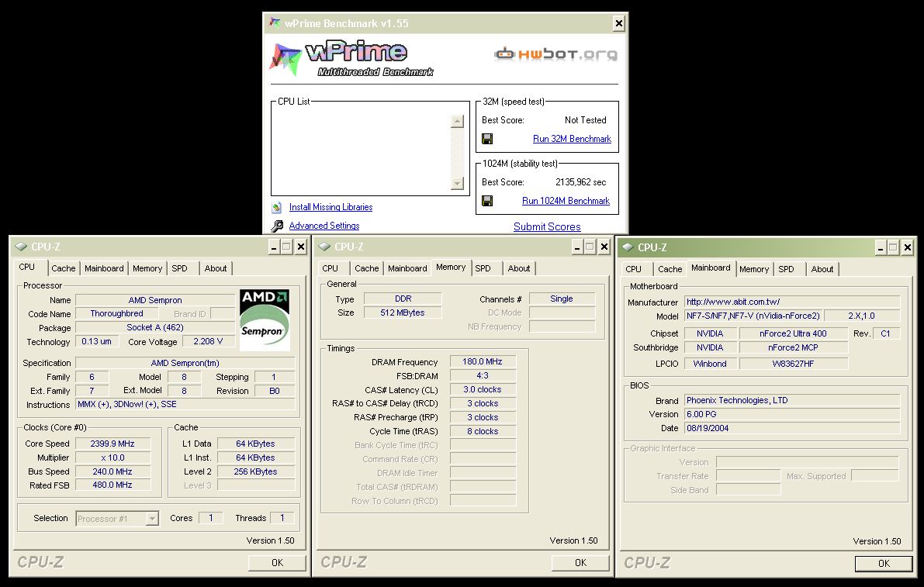Image resolution: width=924 pixels, height=587 pixels.
Task: Open Cache tab in the left CPU-Z window
Action: (x=64, y=268)
